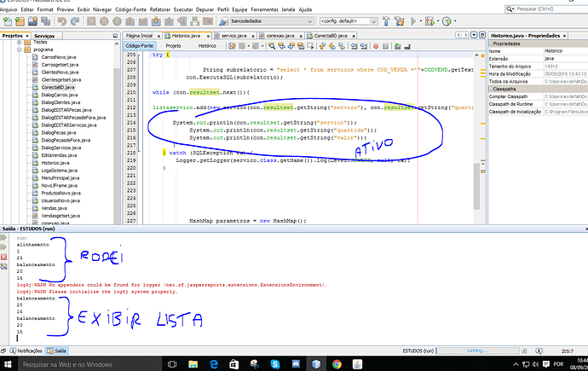Click the Shift Line Right icon

pos(363,46)
